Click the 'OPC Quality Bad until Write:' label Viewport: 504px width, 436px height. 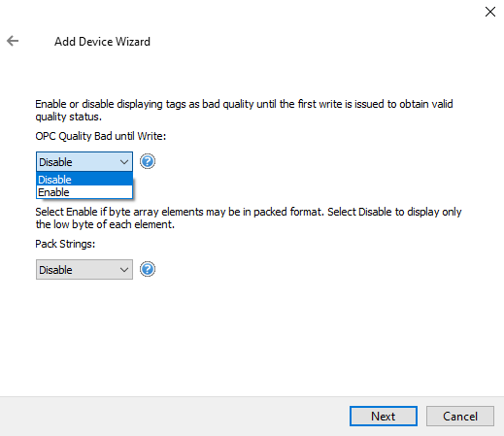click(x=101, y=136)
